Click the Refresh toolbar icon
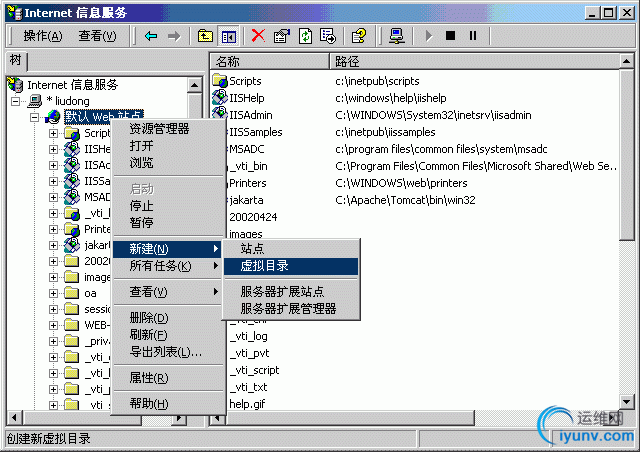 click(x=305, y=36)
